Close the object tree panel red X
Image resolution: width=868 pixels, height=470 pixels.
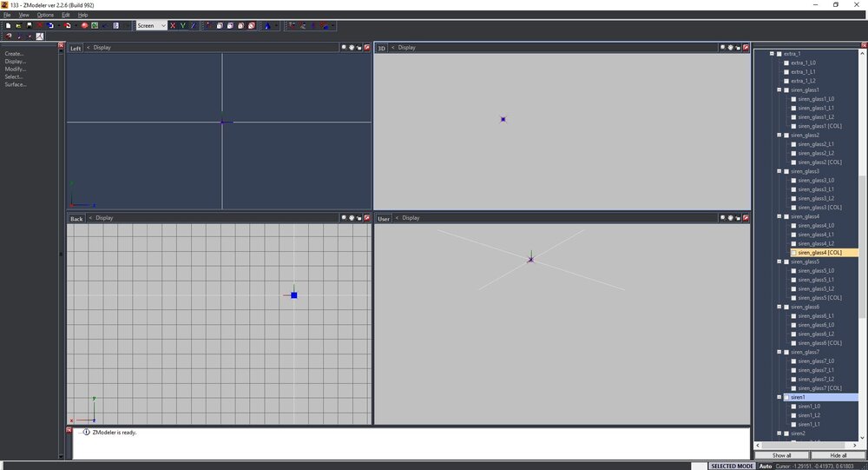pyautogui.click(x=865, y=45)
